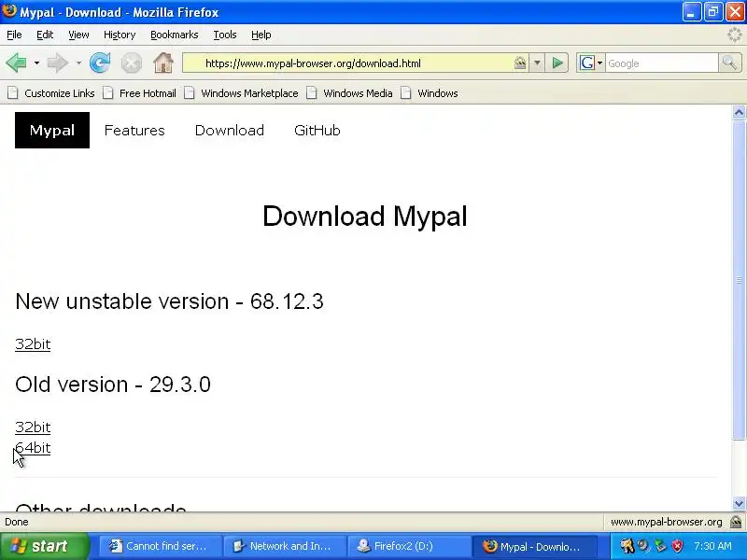747x560 pixels.
Task: Switch to the Cannot find server taskbar window
Action: (161, 546)
